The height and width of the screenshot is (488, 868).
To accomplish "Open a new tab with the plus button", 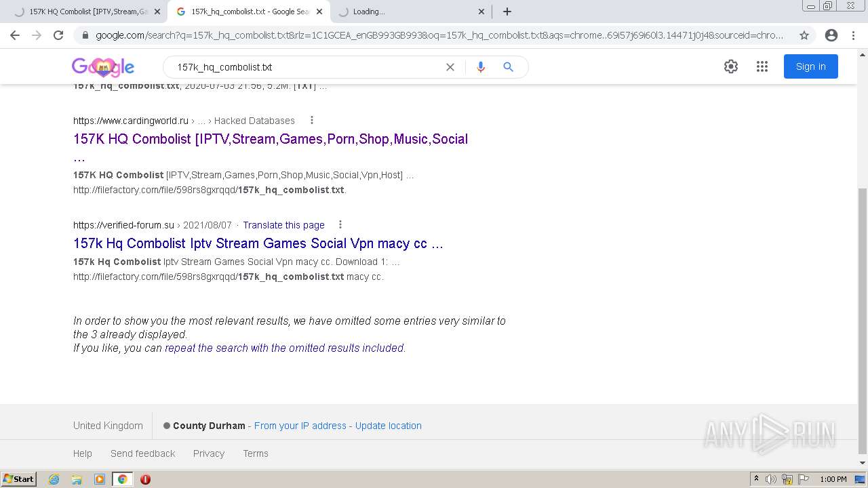I will [x=507, y=12].
